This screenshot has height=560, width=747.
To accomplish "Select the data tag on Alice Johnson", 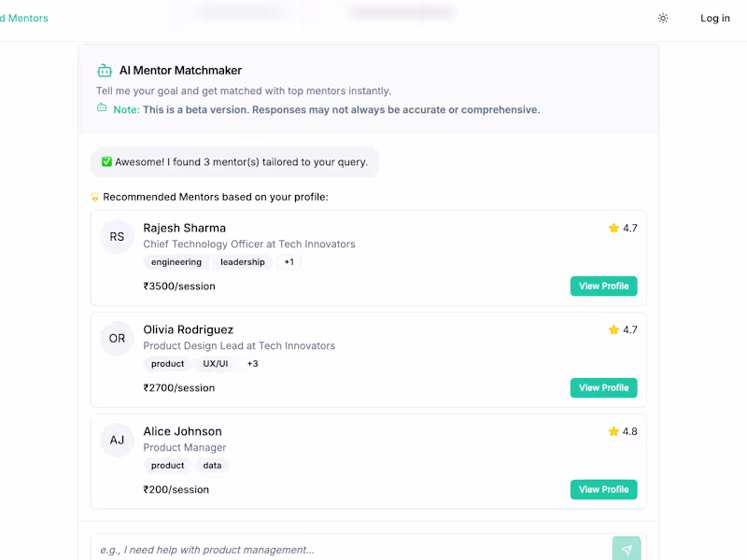I will [212, 466].
